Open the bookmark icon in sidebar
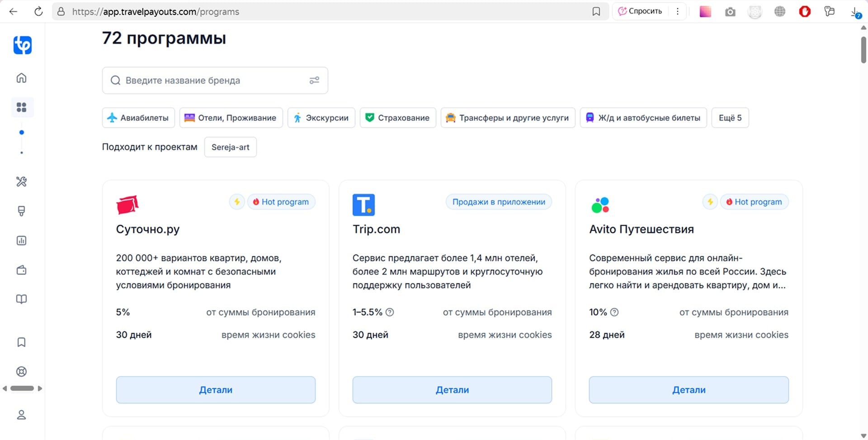 pyautogui.click(x=21, y=342)
